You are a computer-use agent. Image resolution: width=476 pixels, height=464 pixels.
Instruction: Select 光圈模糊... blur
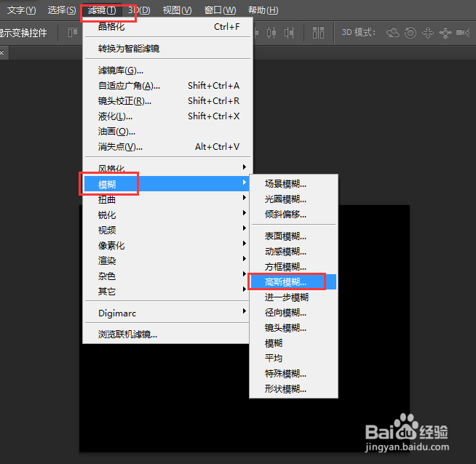293,199
